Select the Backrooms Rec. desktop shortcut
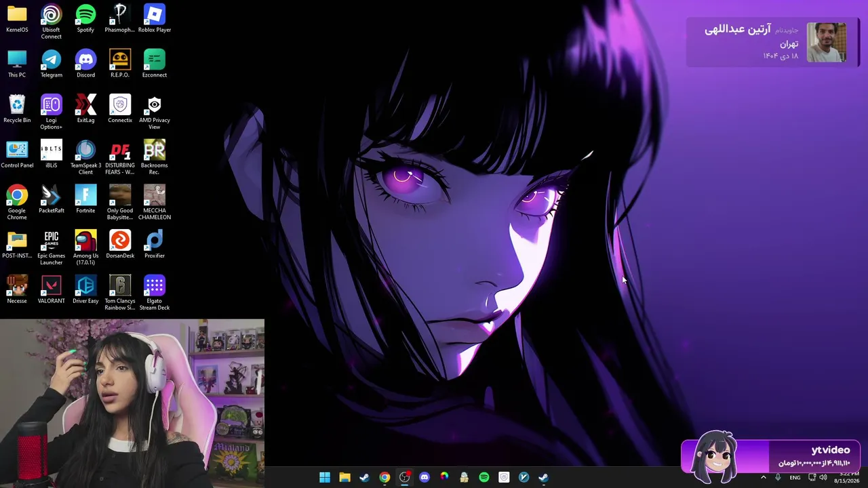This screenshot has width=868, height=488. coord(155,158)
